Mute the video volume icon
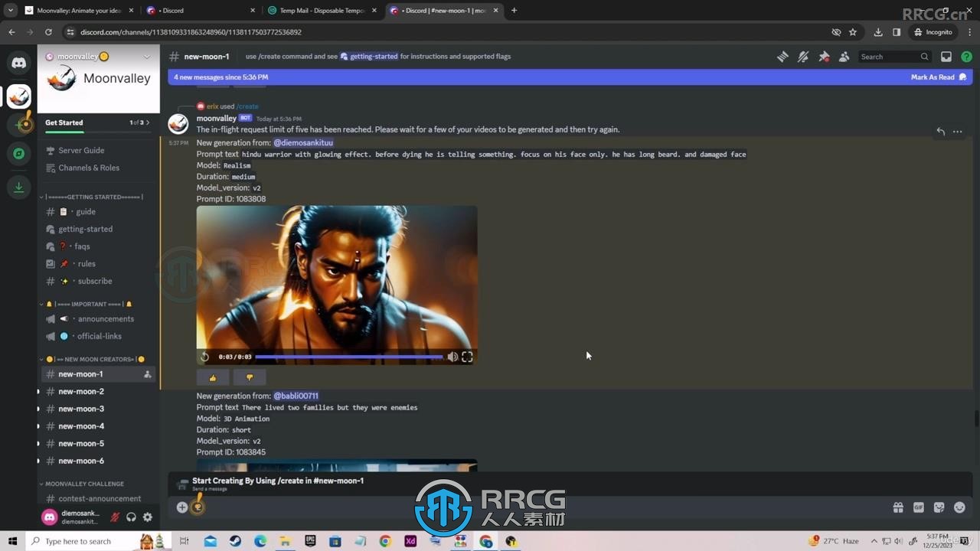 click(452, 357)
